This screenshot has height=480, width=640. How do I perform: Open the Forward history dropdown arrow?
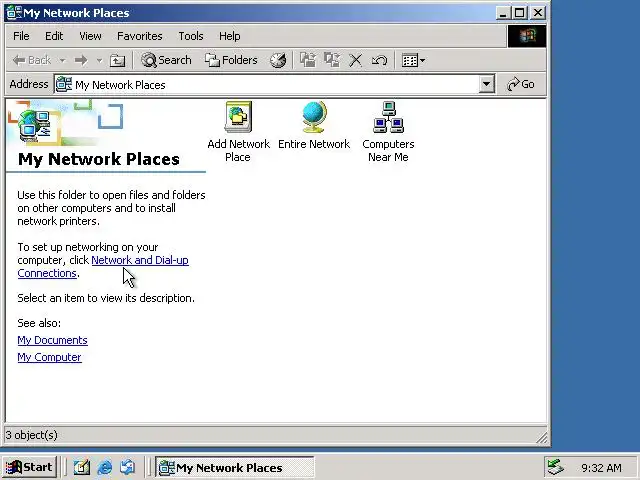pos(99,60)
